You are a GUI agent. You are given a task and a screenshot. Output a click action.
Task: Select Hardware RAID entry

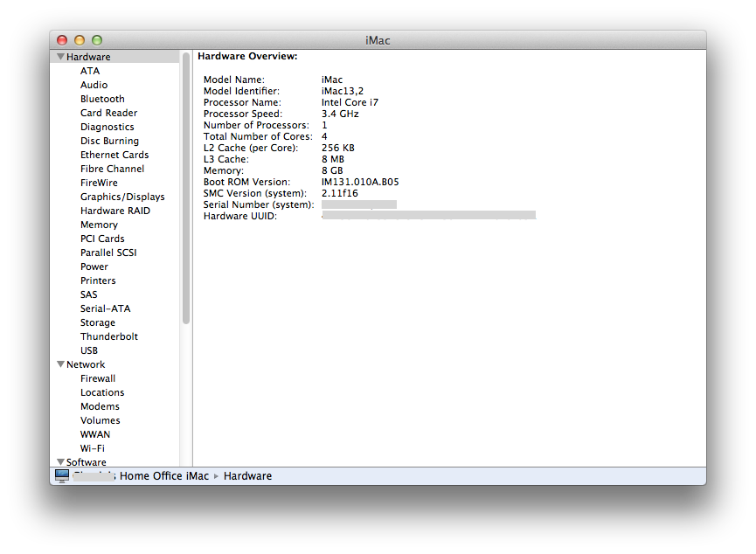click(115, 211)
